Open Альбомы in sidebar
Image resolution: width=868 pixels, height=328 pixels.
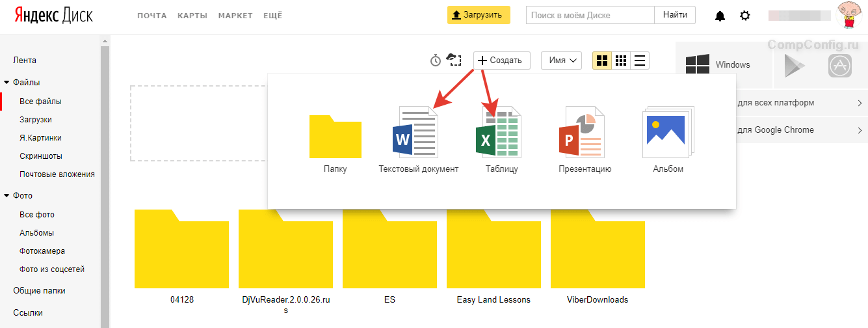tap(36, 233)
